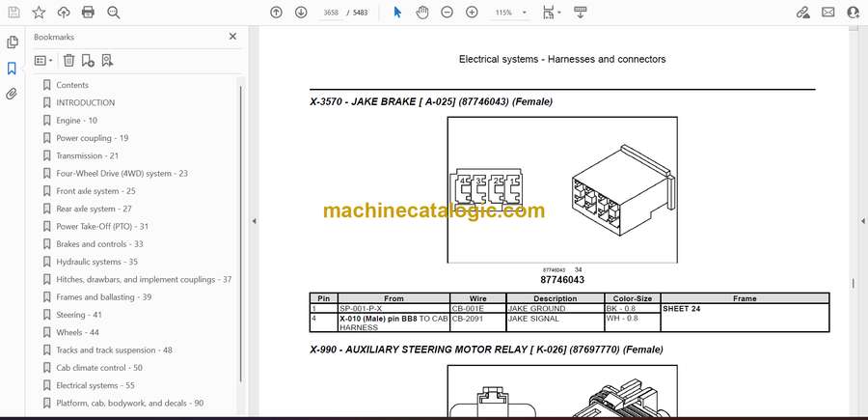Open the account share icon at top right
Image resolution: width=868 pixels, height=420 pixels.
coord(854,13)
